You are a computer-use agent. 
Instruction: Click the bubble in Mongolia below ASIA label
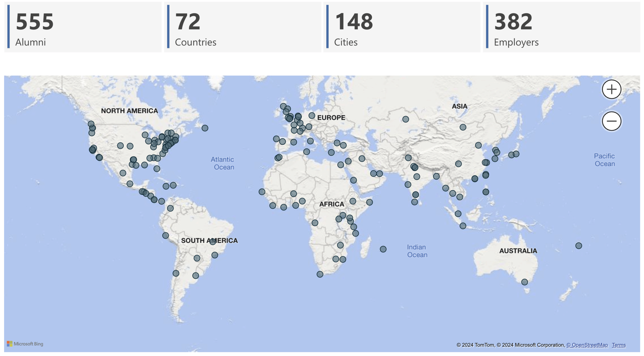coord(463,127)
